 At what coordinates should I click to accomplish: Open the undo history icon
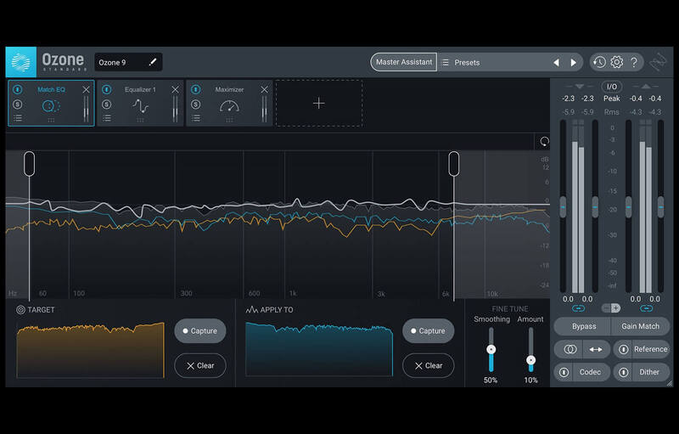[599, 62]
